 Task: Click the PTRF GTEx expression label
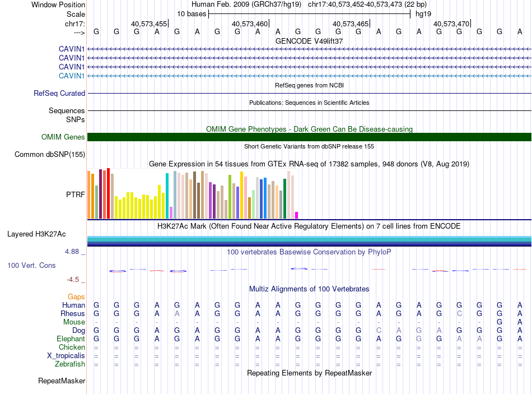coord(76,194)
